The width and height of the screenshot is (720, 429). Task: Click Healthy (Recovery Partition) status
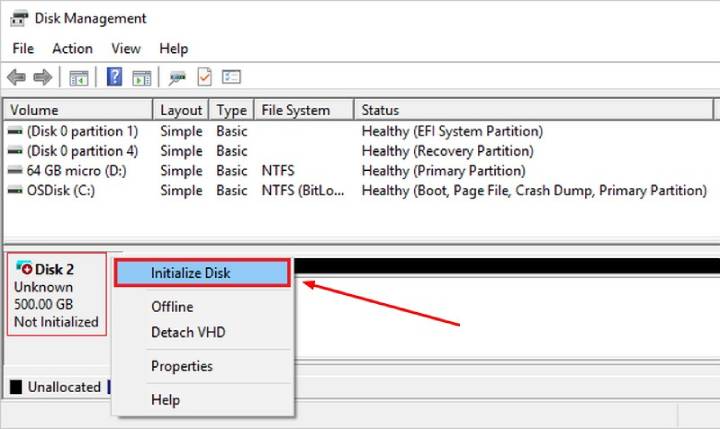(x=447, y=151)
